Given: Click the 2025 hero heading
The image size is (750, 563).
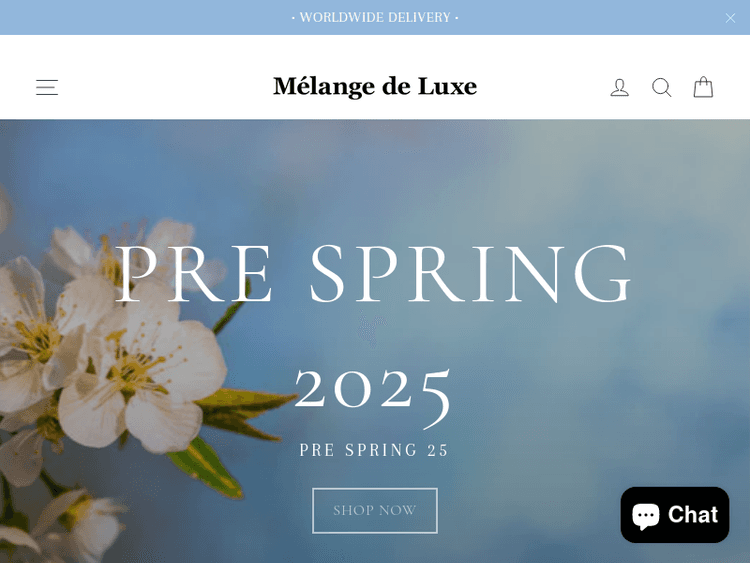Looking at the screenshot, I should click(373, 396).
